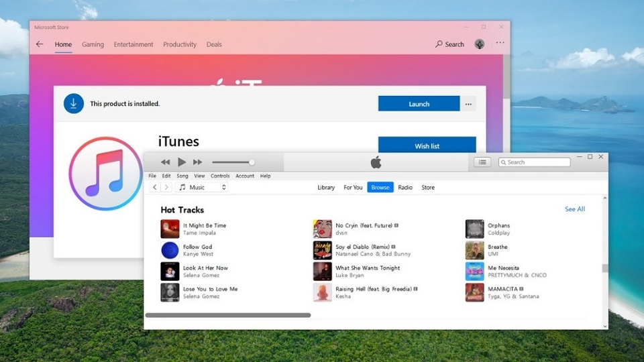Open the Home tab in Microsoft Store
The image size is (644, 362).
(x=63, y=44)
